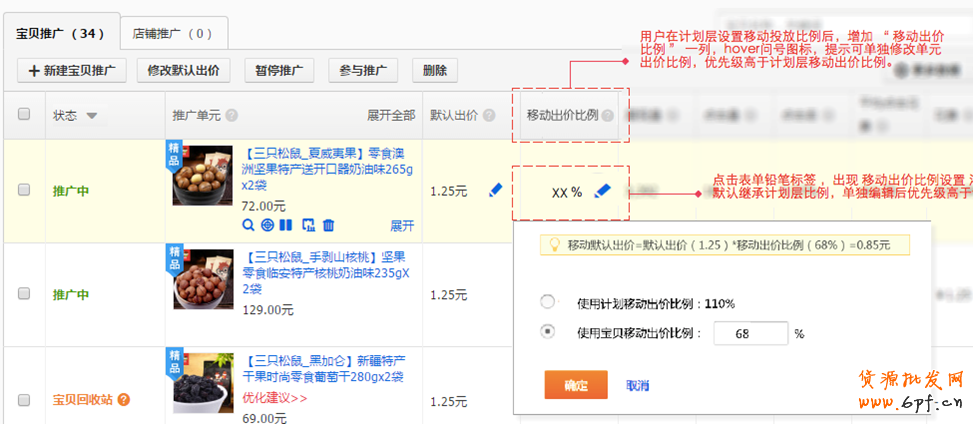Edit default bid 1.25元 with pencil icon
Image resolution: width=973 pixels, height=424 pixels.
[495, 190]
